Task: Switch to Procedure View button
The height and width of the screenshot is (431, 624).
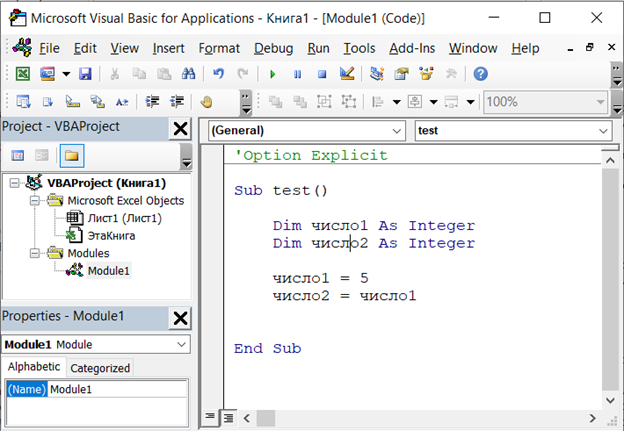Action: pos(210,416)
